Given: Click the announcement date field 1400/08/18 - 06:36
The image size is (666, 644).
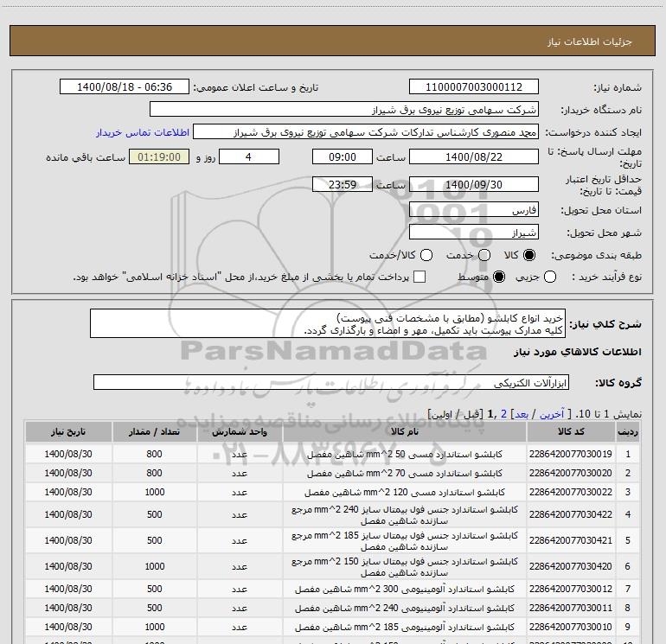Looking at the screenshot, I should point(125,87).
